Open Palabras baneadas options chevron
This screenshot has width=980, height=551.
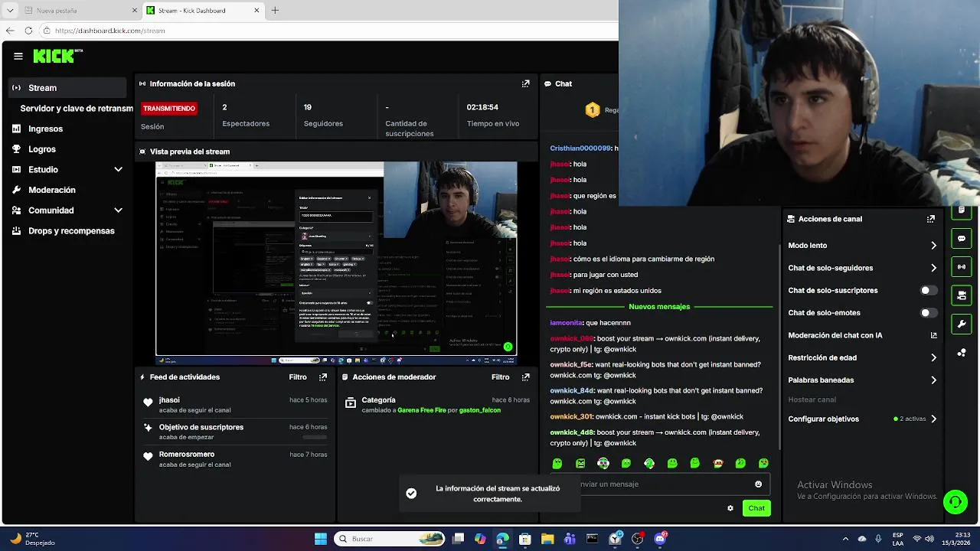933,380
